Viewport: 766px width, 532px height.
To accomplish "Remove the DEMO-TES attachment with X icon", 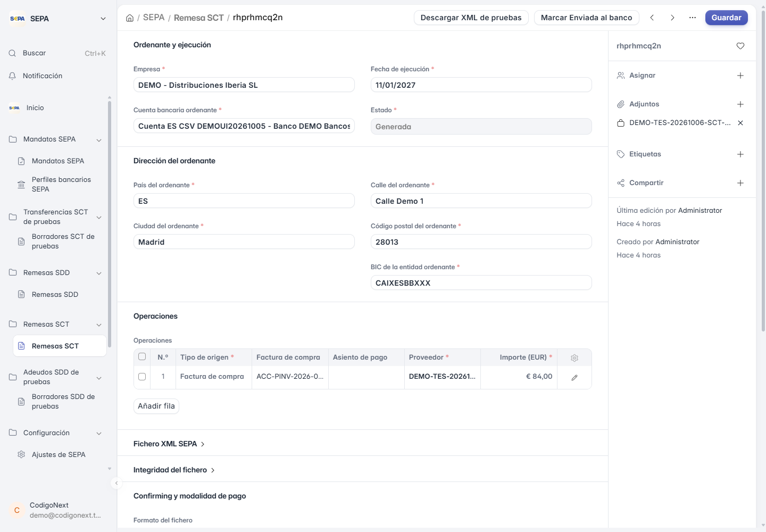I will (740, 123).
